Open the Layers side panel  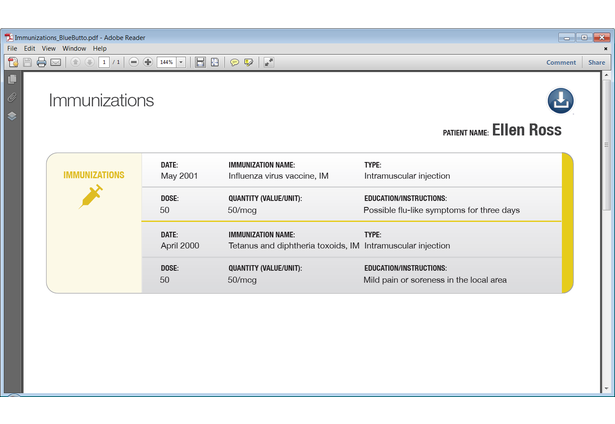[12, 116]
